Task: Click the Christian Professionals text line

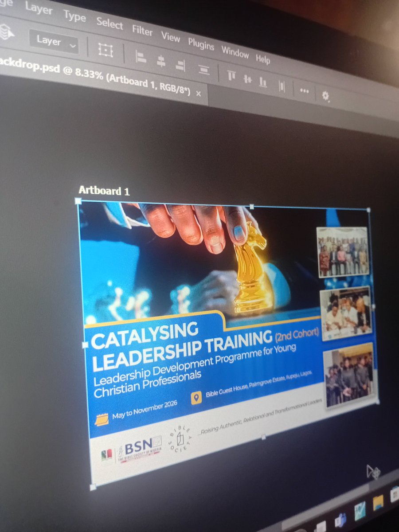Action: coord(148,384)
